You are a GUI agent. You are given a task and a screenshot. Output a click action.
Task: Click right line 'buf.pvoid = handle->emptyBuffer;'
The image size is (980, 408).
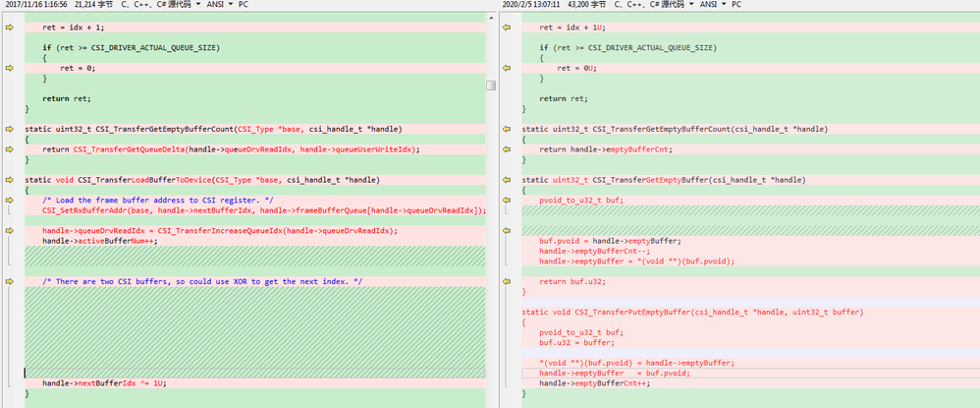[x=611, y=241]
